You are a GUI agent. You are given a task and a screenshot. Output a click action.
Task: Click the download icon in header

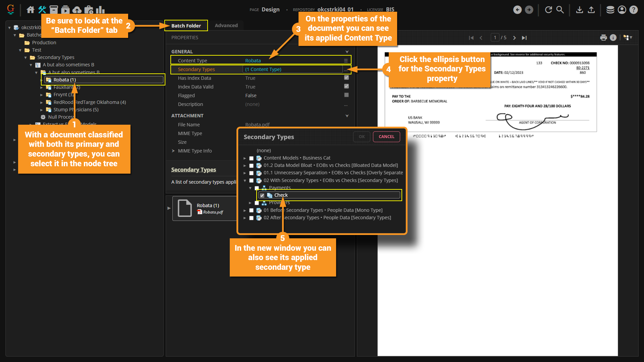(579, 10)
